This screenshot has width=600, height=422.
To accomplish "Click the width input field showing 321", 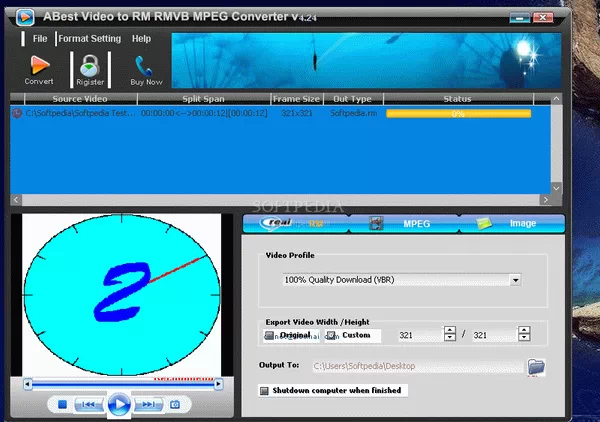I will tap(420, 335).
